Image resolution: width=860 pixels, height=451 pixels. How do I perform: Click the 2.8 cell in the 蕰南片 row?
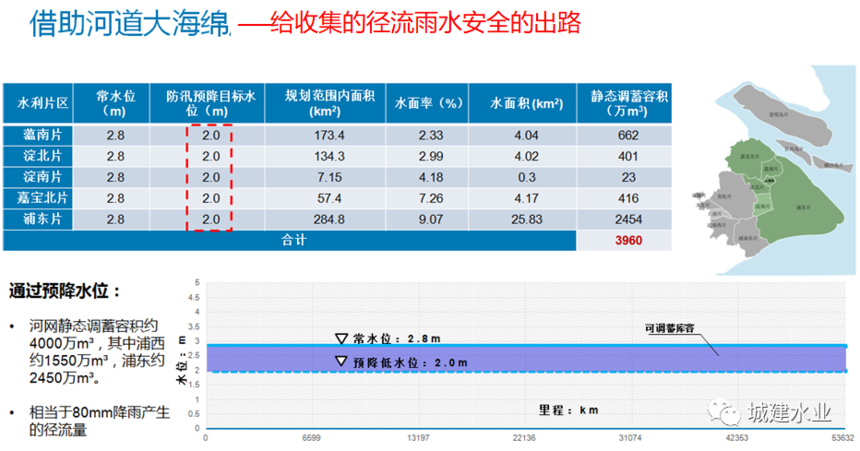click(x=115, y=136)
